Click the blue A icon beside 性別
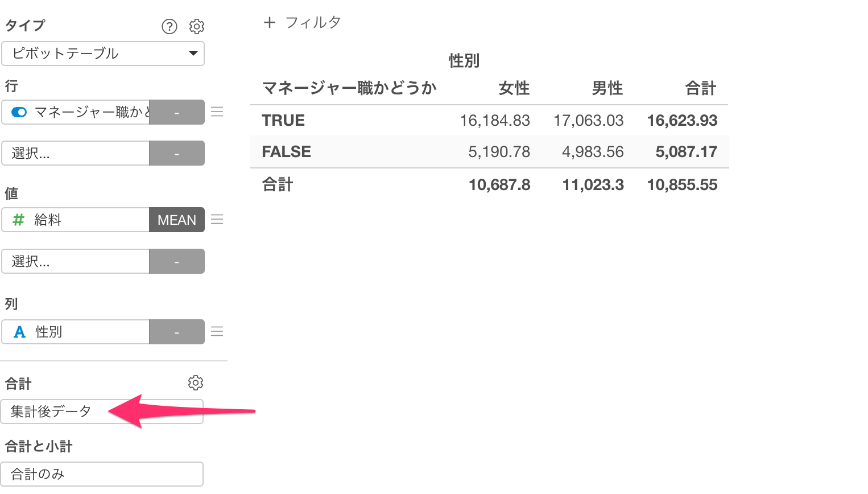The image size is (868, 494). pos(19,332)
